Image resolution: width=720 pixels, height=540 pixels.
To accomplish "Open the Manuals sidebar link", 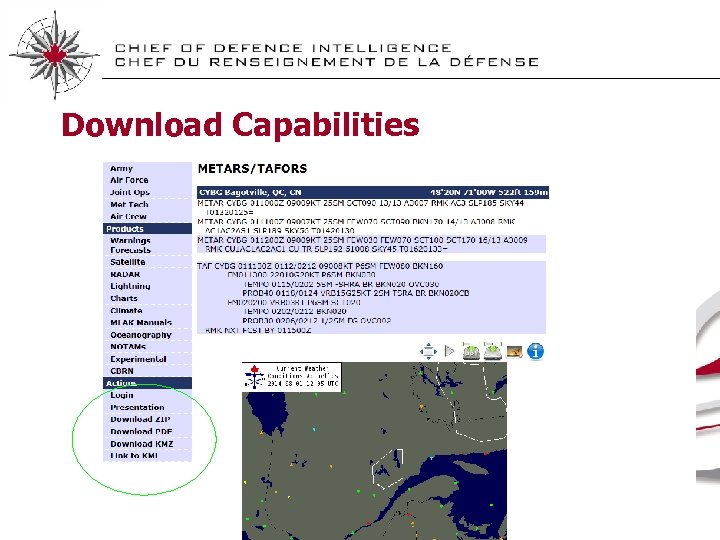I will (x=141, y=322).
